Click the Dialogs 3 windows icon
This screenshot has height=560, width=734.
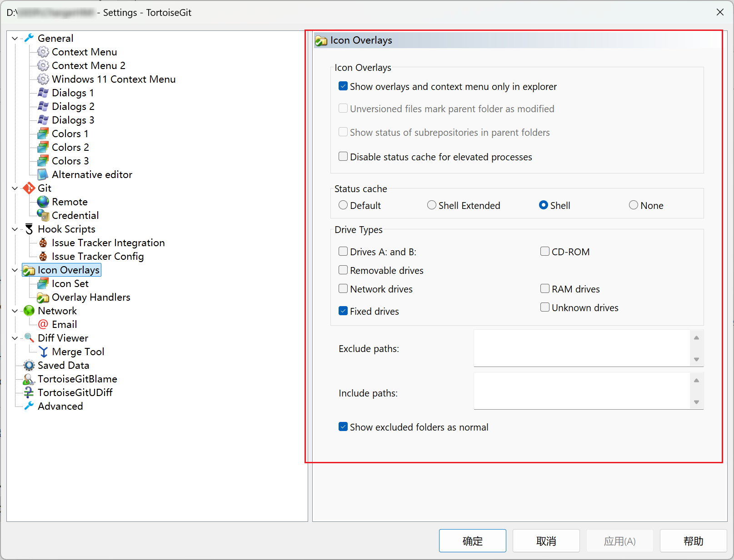[x=43, y=120]
